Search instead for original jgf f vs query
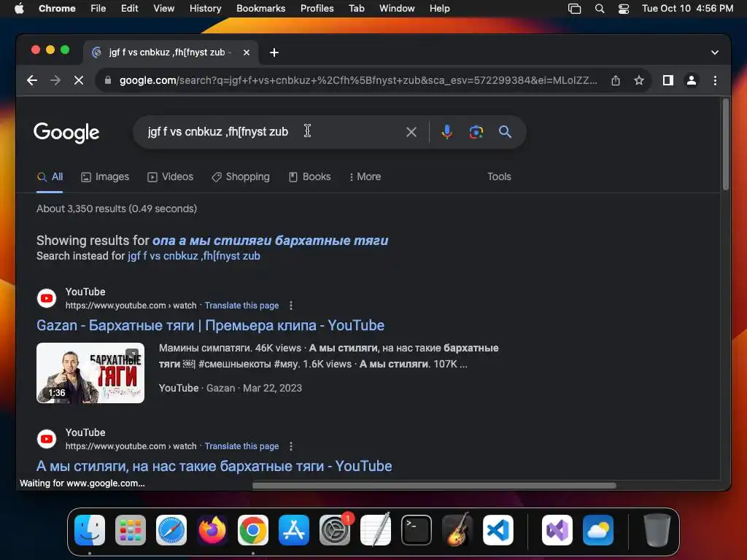 (x=194, y=256)
